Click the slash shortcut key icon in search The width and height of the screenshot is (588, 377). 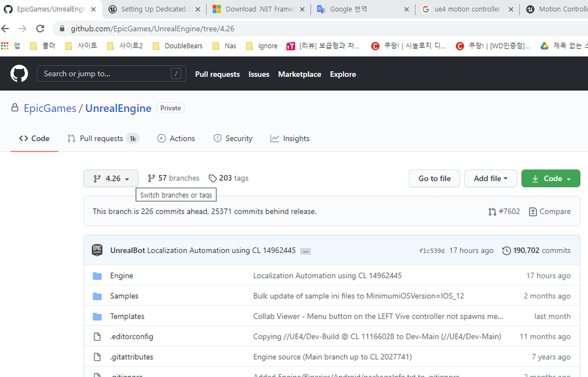click(x=176, y=74)
